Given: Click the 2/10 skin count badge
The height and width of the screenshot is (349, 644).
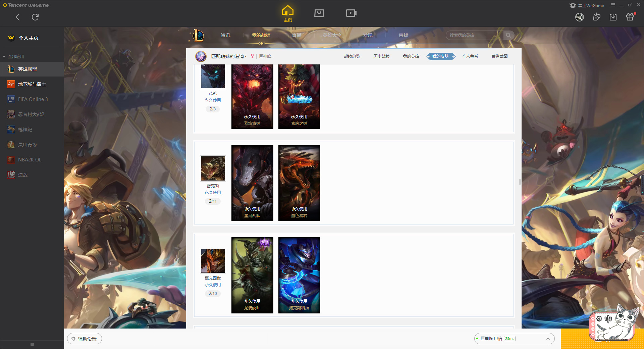Looking at the screenshot, I should pyautogui.click(x=213, y=294).
